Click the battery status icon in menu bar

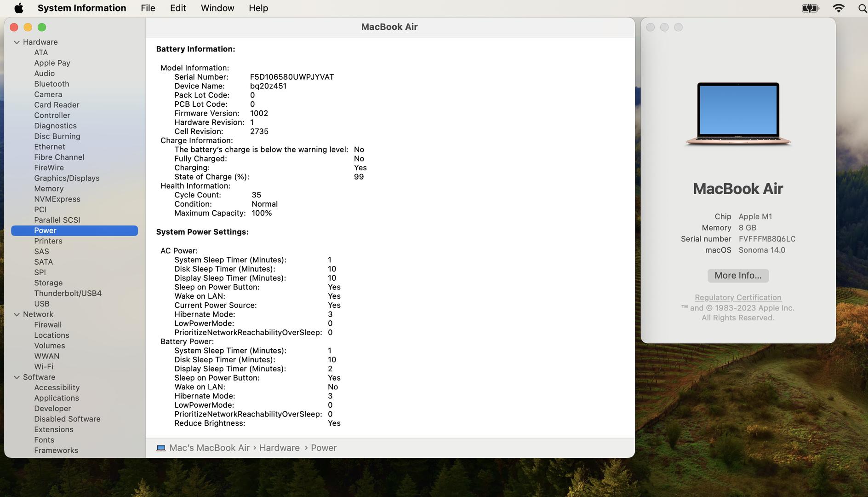(x=811, y=8)
